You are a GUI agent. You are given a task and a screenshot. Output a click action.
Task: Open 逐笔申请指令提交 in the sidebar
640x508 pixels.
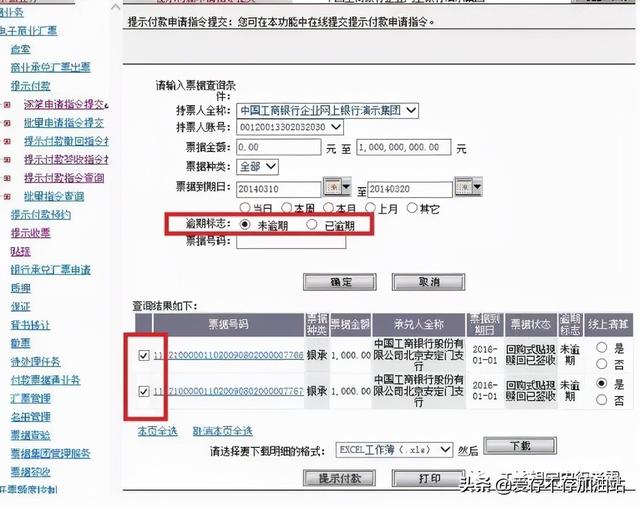click(65, 105)
